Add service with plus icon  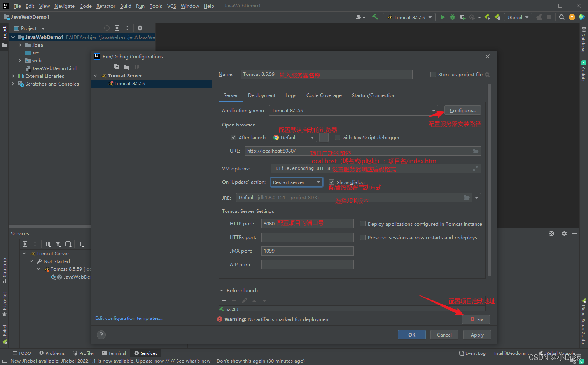(81, 244)
